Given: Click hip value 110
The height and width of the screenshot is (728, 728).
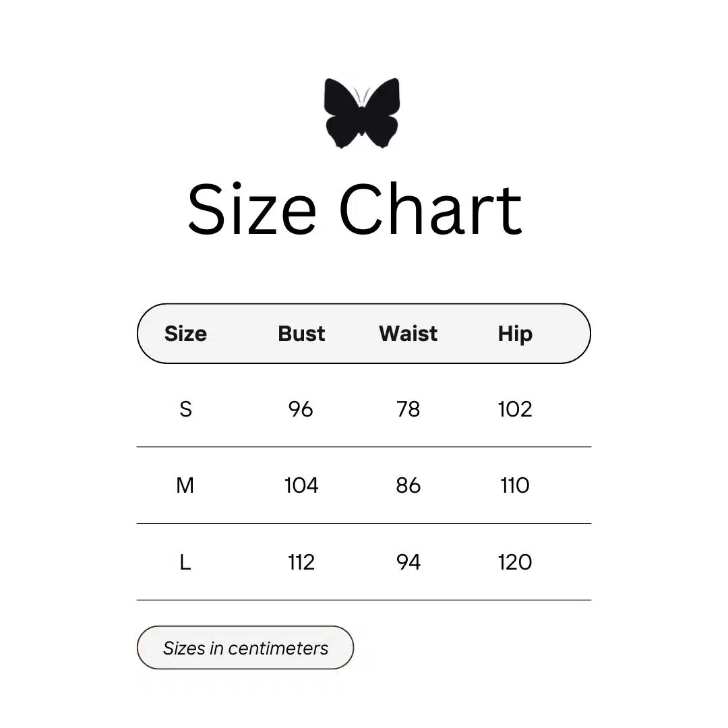Looking at the screenshot, I should [515, 485].
